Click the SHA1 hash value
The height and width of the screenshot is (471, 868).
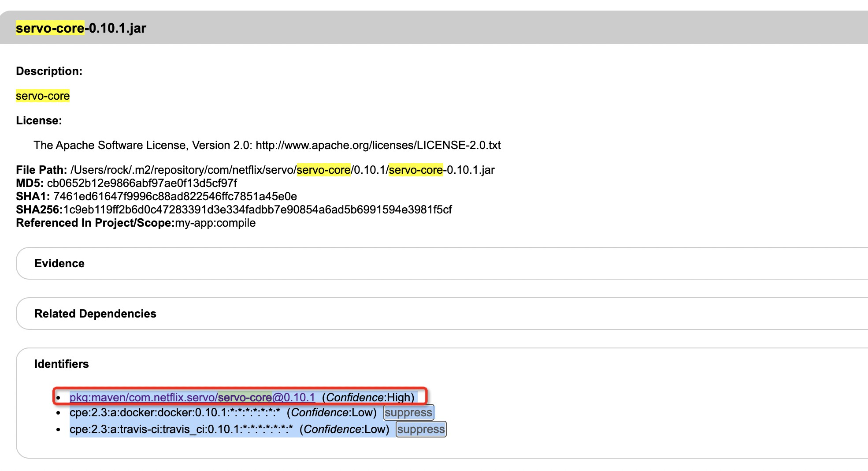click(175, 196)
